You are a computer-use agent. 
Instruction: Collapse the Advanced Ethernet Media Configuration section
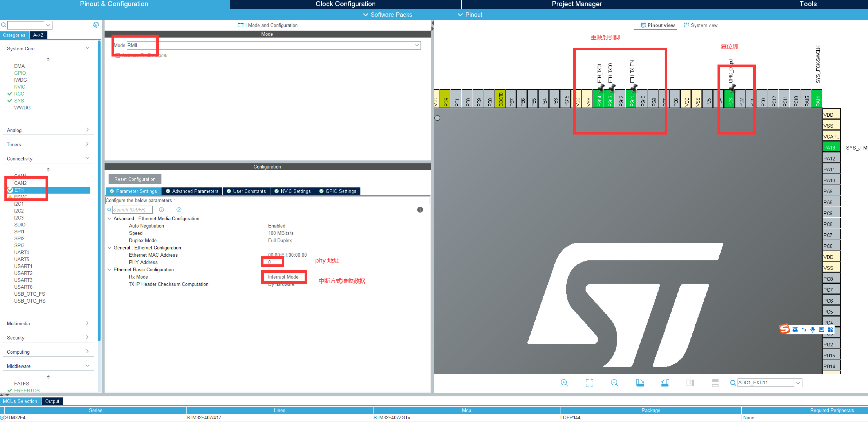pyautogui.click(x=110, y=218)
